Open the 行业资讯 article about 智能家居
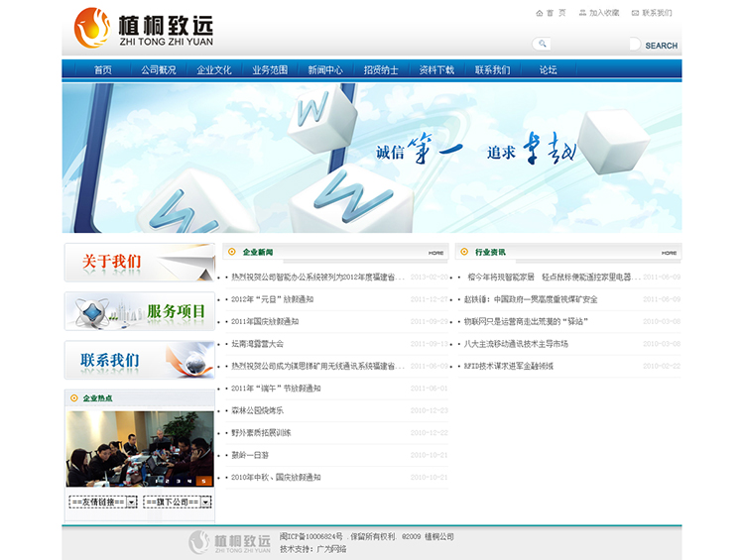The width and height of the screenshot is (742, 560). [x=553, y=278]
